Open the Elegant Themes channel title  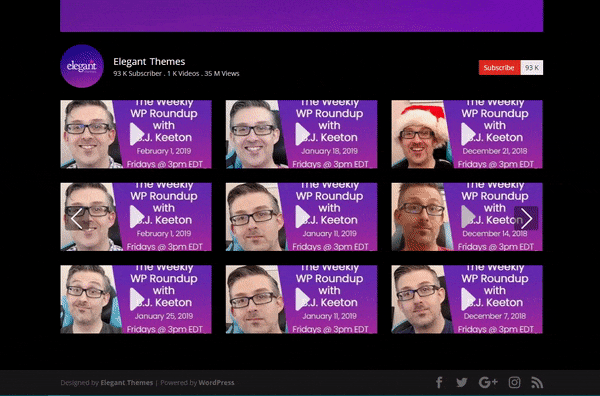[x=149, y=62]
